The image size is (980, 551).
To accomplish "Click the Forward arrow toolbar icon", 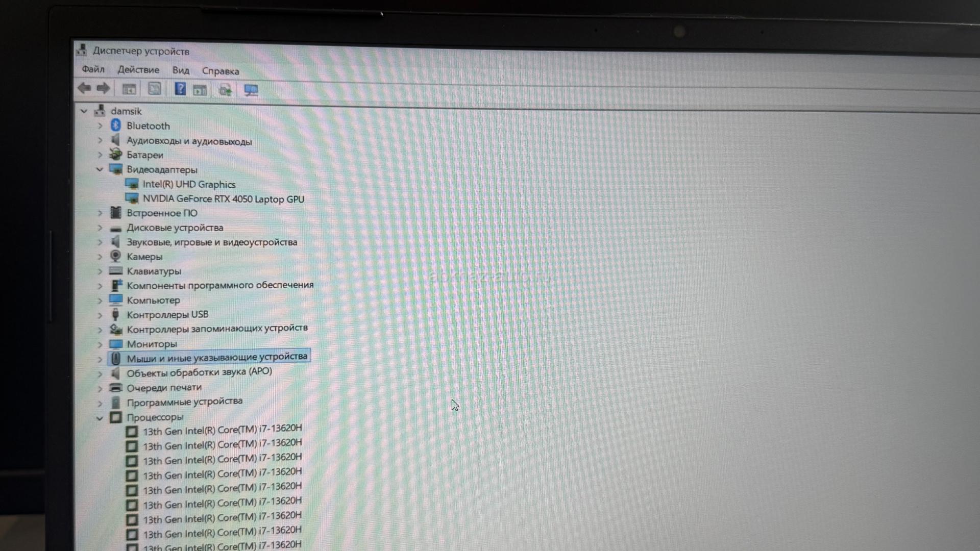I will click(x=103, y=88).
